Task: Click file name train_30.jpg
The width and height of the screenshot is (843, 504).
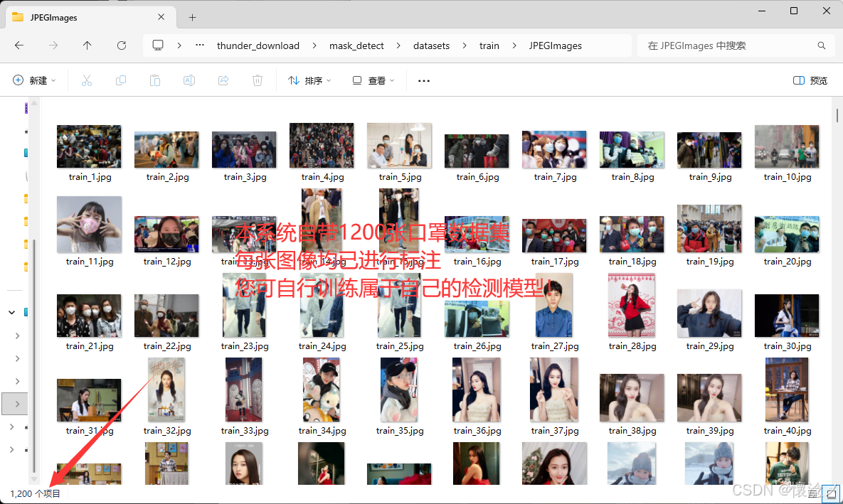Action: coord(787,346)
